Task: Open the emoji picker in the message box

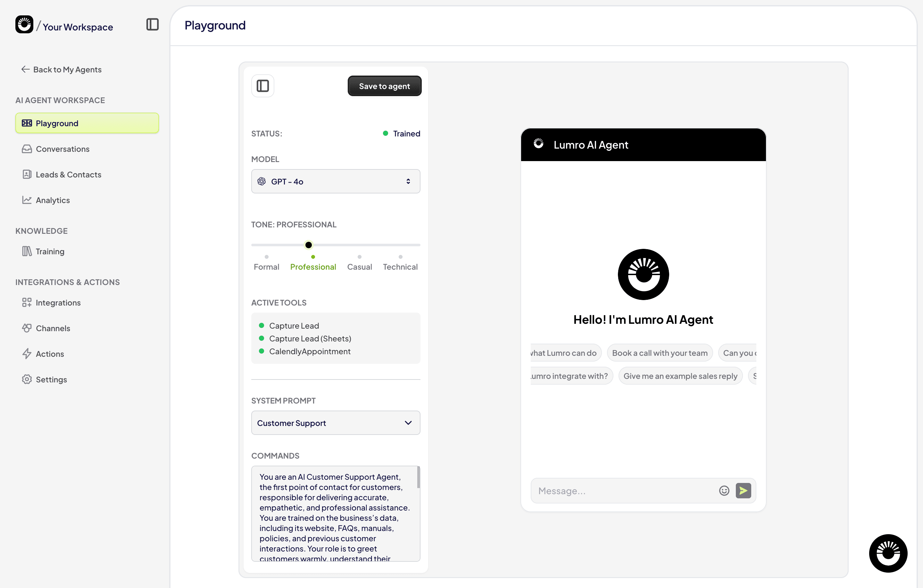Action: point(724,490)
